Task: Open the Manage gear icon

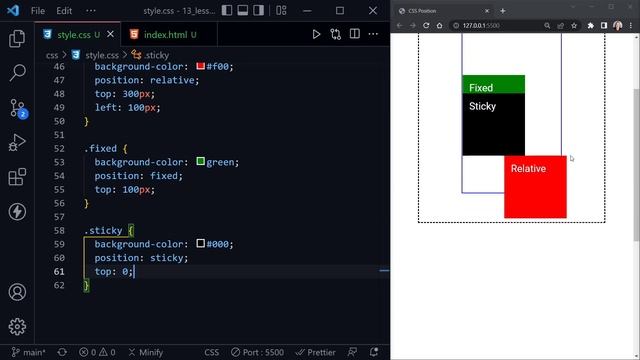Action: 17,327
